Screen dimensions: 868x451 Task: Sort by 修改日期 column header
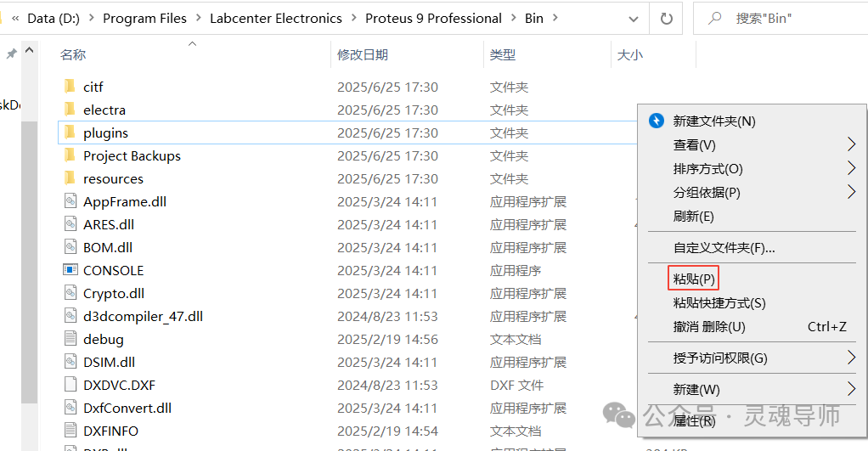pos(363,54)
